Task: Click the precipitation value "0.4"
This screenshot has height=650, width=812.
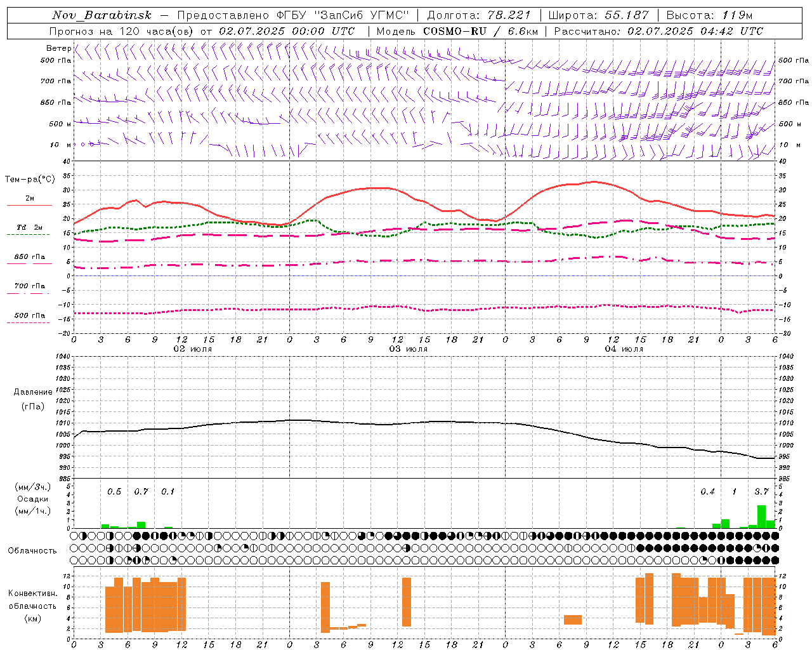Action: point(707,492)
